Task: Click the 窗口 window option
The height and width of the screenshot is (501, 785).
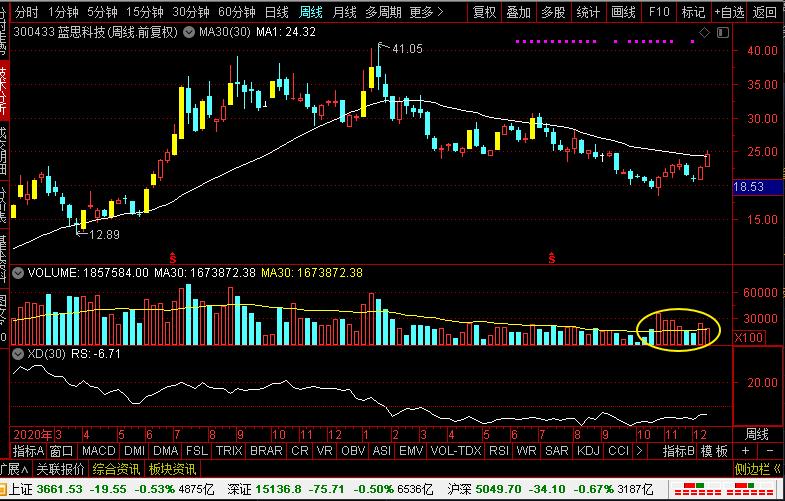Action: [62, 451]
